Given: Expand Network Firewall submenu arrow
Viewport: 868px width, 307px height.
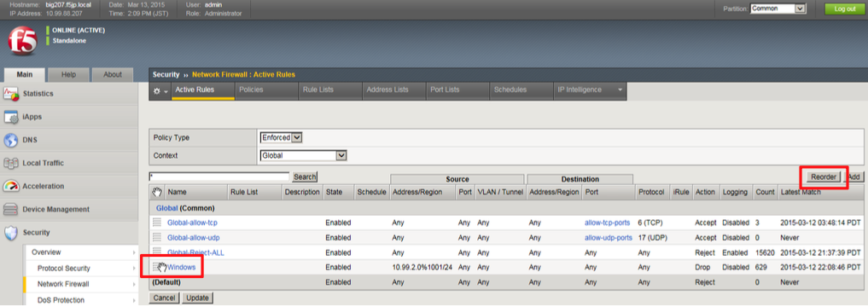Looking at the screenshot, I should click(134, 284).
